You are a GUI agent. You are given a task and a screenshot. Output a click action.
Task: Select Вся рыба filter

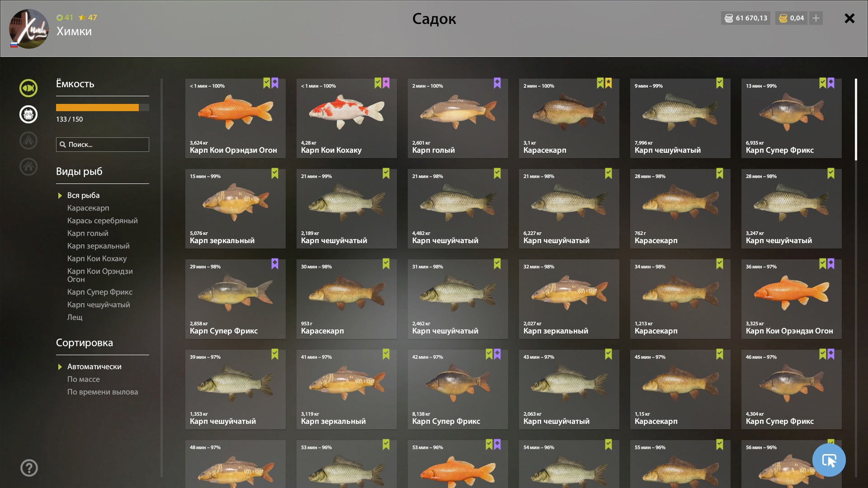pyautogui.click(x=83, y=195)
